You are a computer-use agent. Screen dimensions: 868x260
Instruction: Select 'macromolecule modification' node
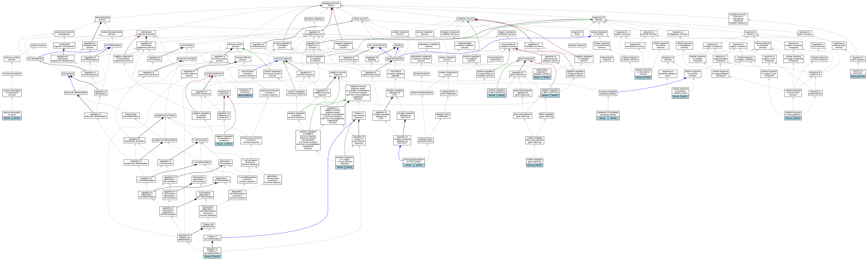[495, 59]
